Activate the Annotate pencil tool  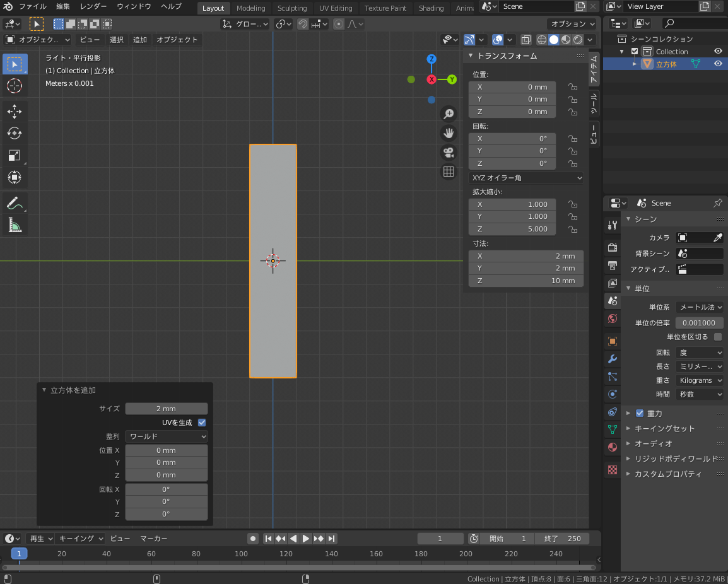coord(15,203)
